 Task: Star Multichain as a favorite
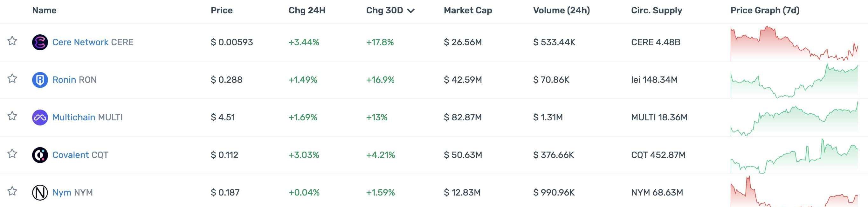click(12, 116)
